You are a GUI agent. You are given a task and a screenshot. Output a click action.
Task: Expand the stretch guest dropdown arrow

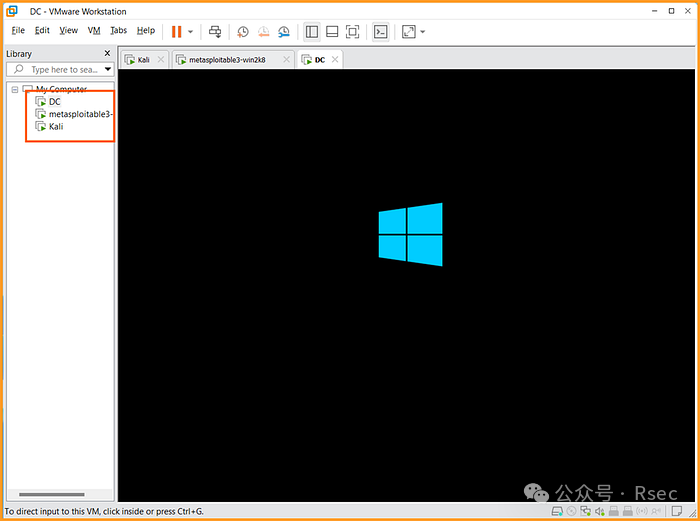pos(423,32)
